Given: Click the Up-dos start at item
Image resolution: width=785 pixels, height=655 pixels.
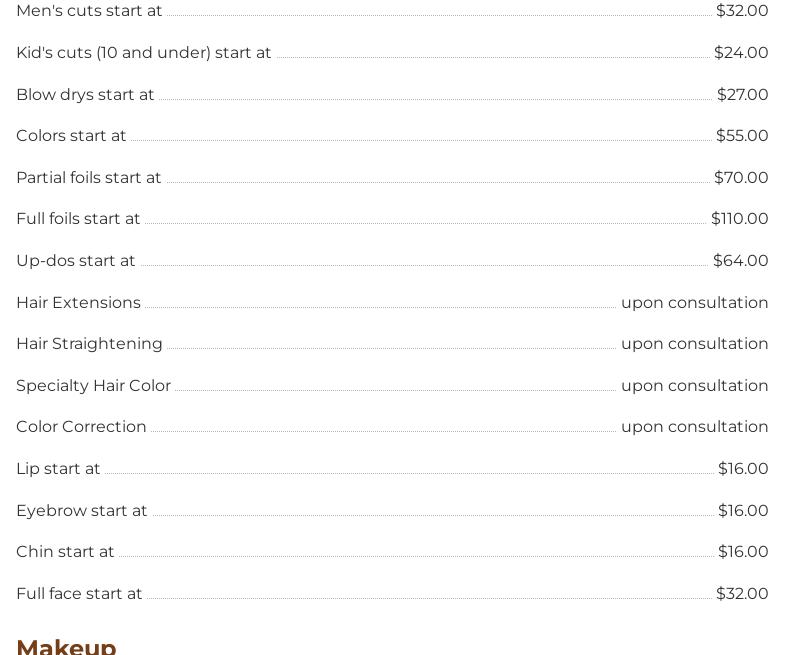Looking at the screenshot, I should point(76,261).
